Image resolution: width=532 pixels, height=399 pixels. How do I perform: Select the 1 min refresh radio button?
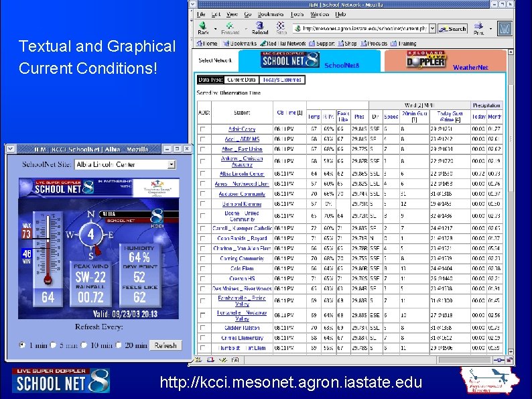click(x=22, y=345)
